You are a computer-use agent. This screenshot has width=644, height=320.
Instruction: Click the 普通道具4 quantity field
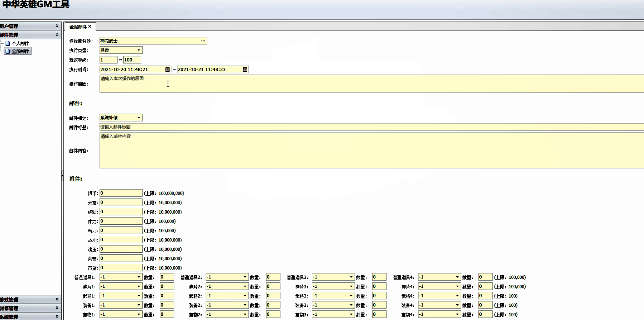pos(486,277)
